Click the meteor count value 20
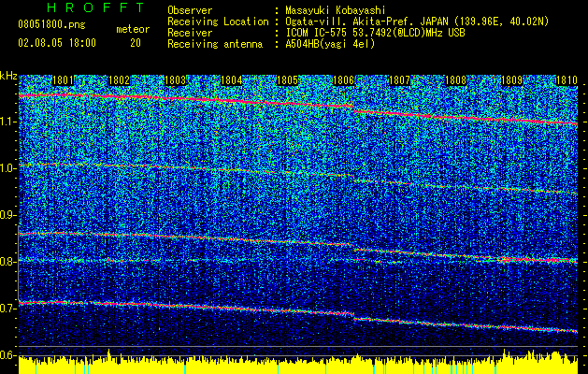 pyautogui.click(x=136, y=43)
